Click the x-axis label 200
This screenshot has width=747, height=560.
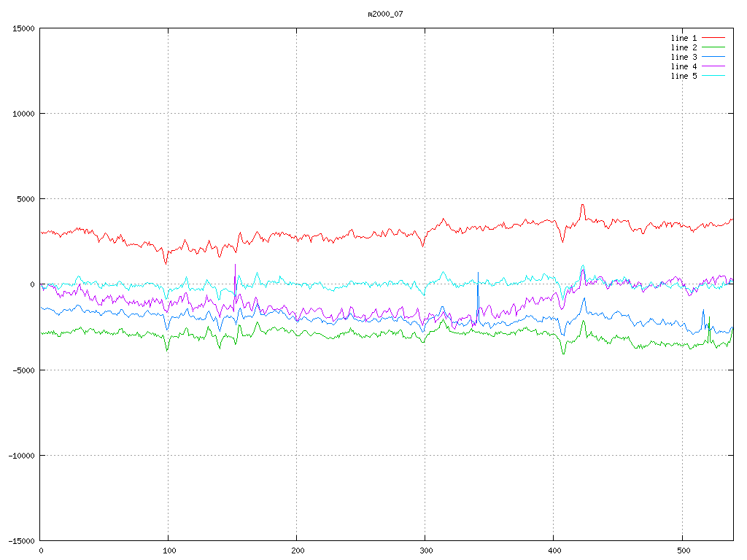(298, 551)
